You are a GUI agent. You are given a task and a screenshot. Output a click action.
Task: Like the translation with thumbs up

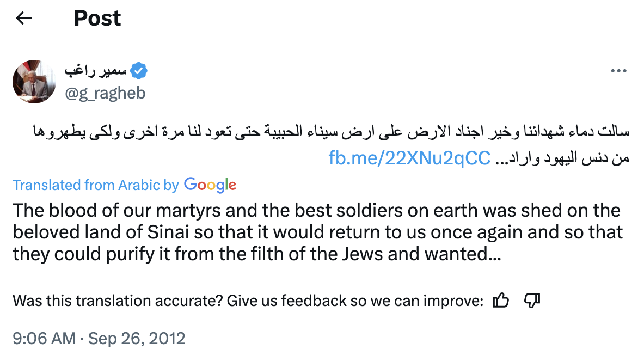click(x=500, y=301)
